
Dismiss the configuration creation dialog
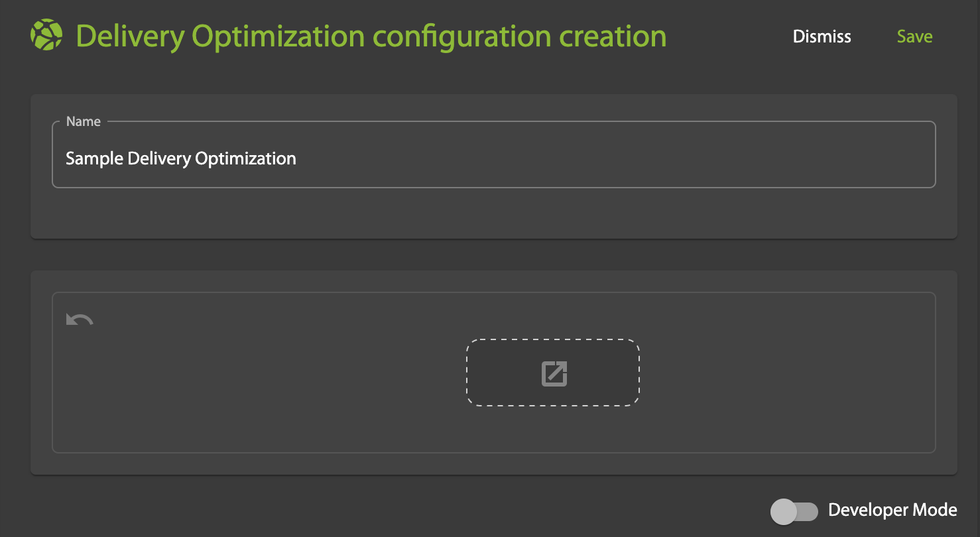pyautogui.click(x=822, y=36)
